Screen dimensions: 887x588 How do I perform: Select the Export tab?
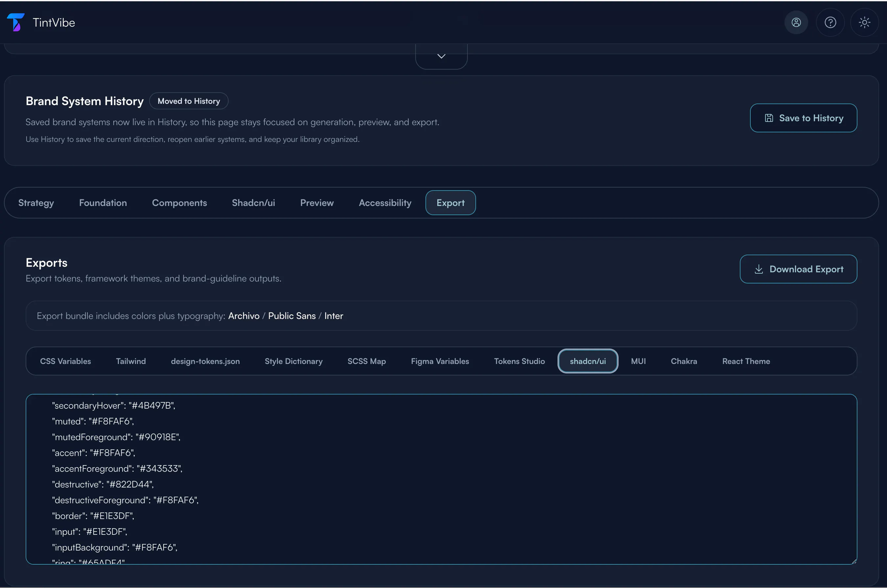pos(450,203)
